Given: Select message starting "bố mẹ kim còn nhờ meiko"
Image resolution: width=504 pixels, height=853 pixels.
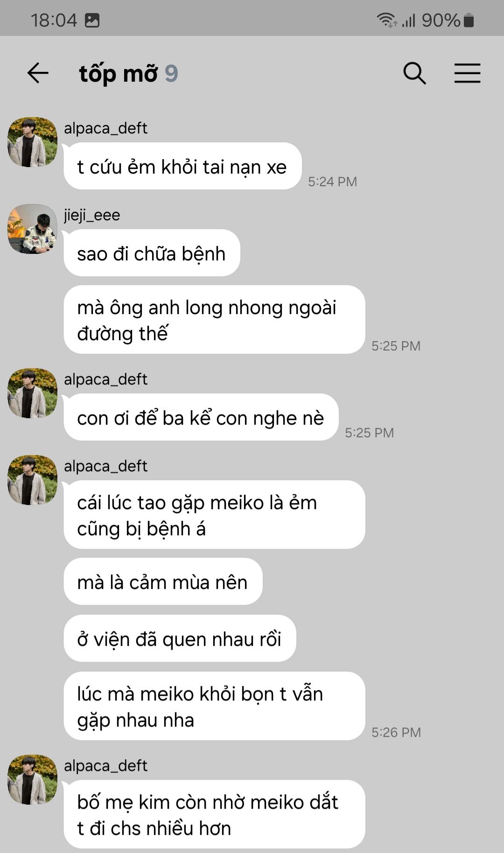Looking at the screenshot, I should (x=214, y=814).
